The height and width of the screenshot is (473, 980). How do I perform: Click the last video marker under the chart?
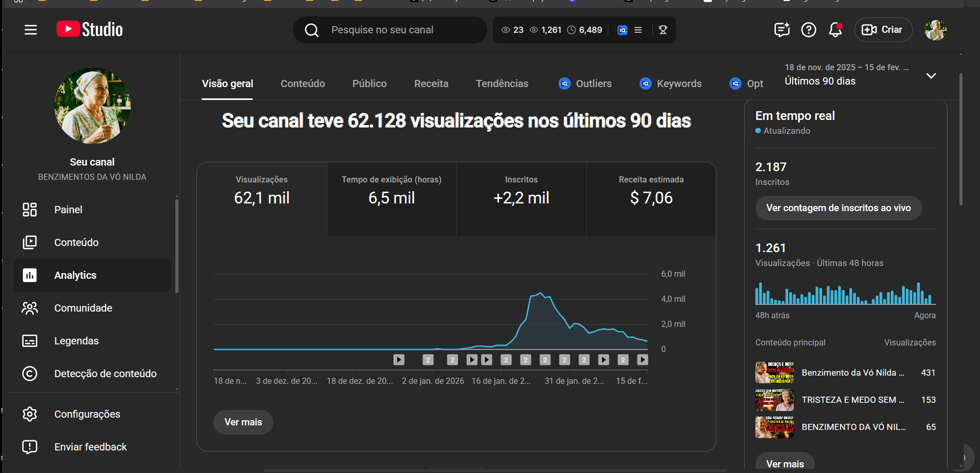(x=643, y=360)
